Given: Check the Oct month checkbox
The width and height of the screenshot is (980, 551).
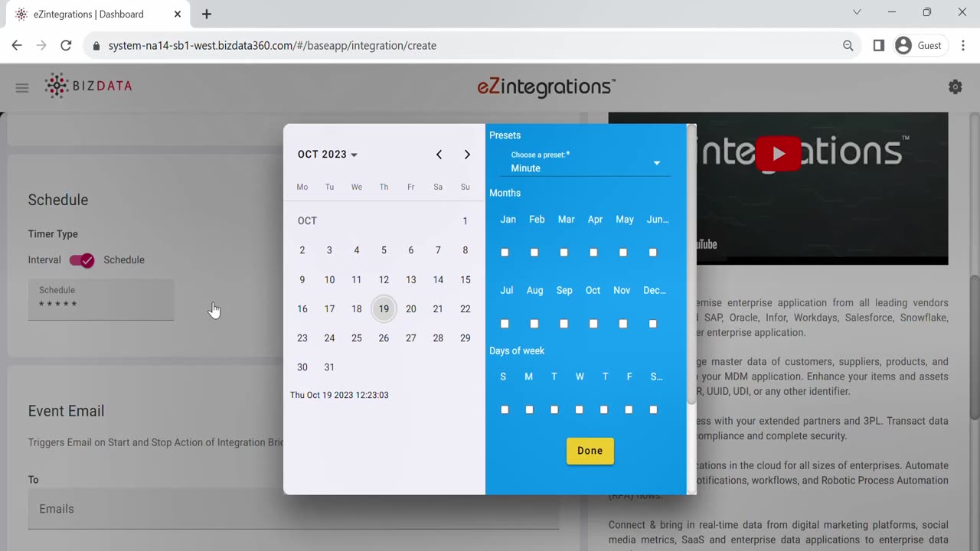Looking at the screenshot, I should [593, 324].
